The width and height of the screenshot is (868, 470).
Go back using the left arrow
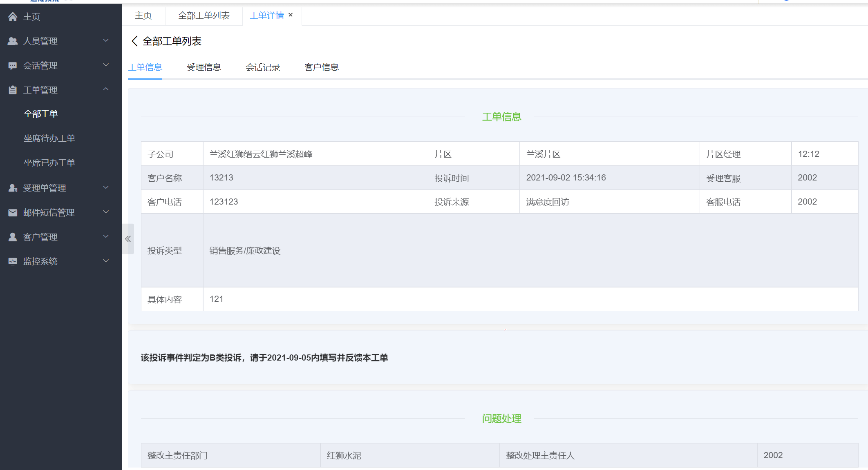click(x=134, y=41)
